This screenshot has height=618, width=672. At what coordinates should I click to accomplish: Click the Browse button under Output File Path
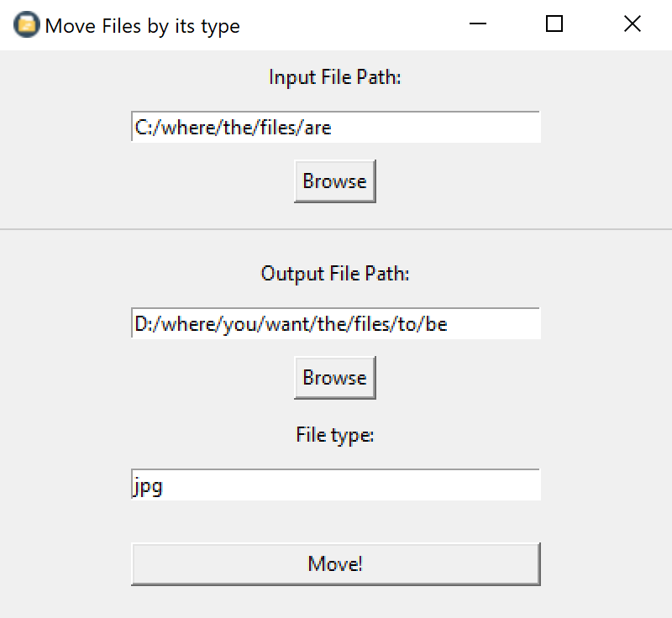pyautogui.click(x=334, y=377)
